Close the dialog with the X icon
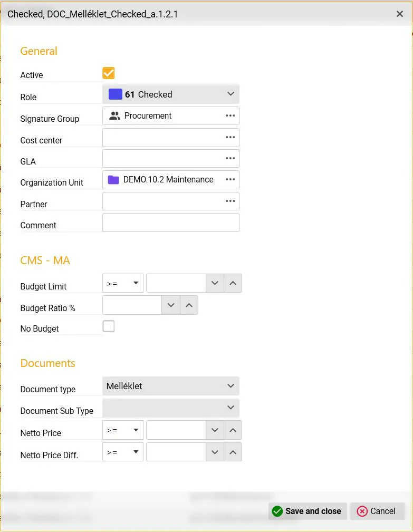This screenshot has height=532, width=413. pyautogui.click(x=400, y=14)
